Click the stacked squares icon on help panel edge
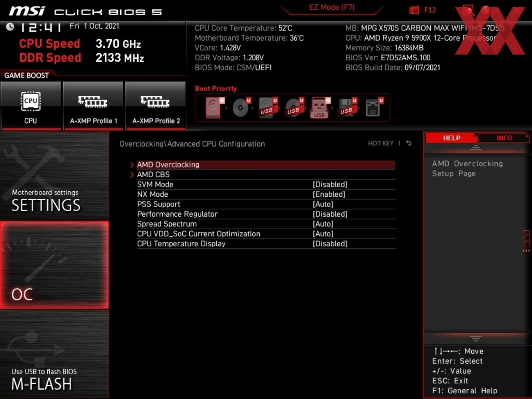This screenshot has height=399, width=532. (x=527, y=238)
